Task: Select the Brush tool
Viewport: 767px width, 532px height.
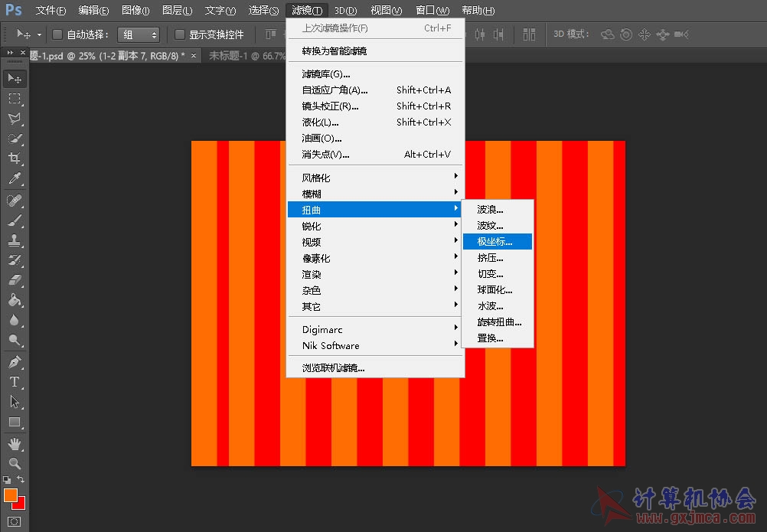Action: click(15, 220)
